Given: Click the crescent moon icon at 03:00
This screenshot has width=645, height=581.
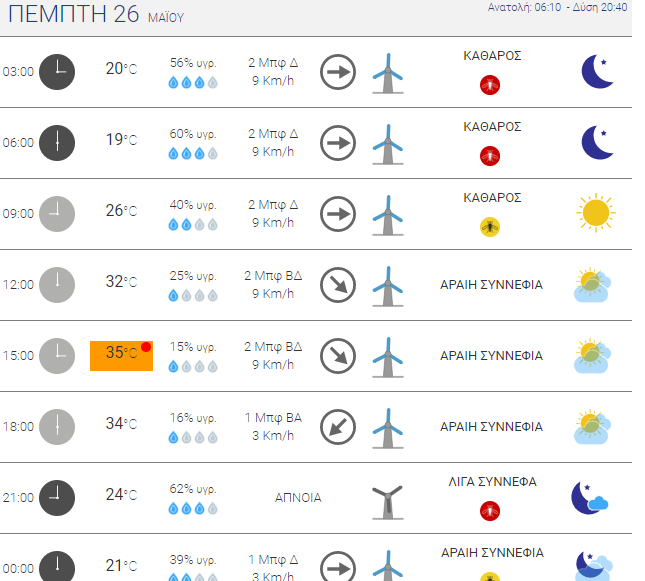Looking at the screenshot, I should [x=597, y=71].
